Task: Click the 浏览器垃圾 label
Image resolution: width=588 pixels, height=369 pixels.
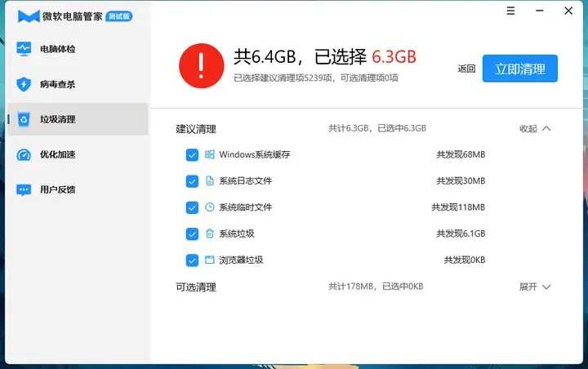Action: click(241, 260)
